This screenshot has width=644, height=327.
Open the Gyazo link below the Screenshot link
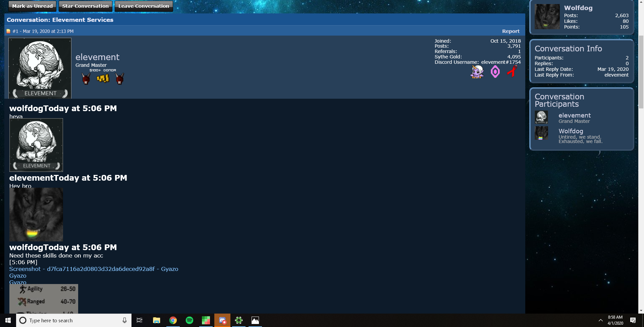point(18,276)
